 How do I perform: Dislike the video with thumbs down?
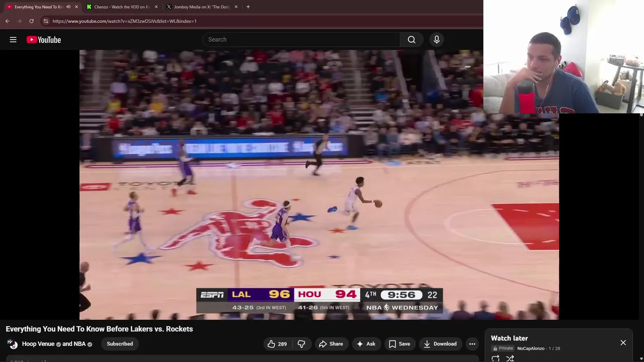(x=301, y=344)
